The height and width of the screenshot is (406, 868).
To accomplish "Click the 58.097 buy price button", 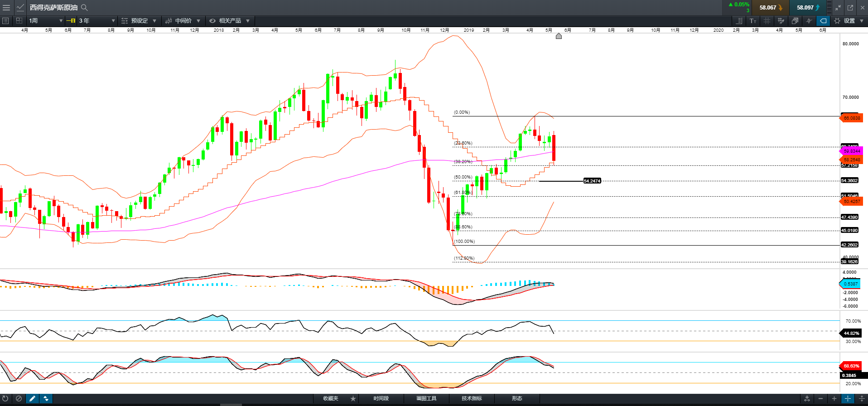I will click(807, 8).
